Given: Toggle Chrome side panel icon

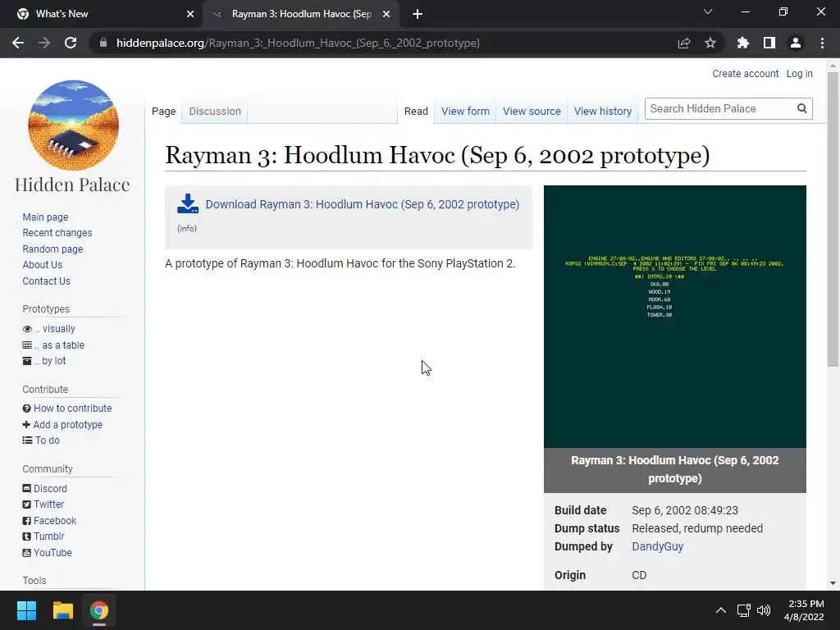Looking at the screenshot, I should 769,43.
